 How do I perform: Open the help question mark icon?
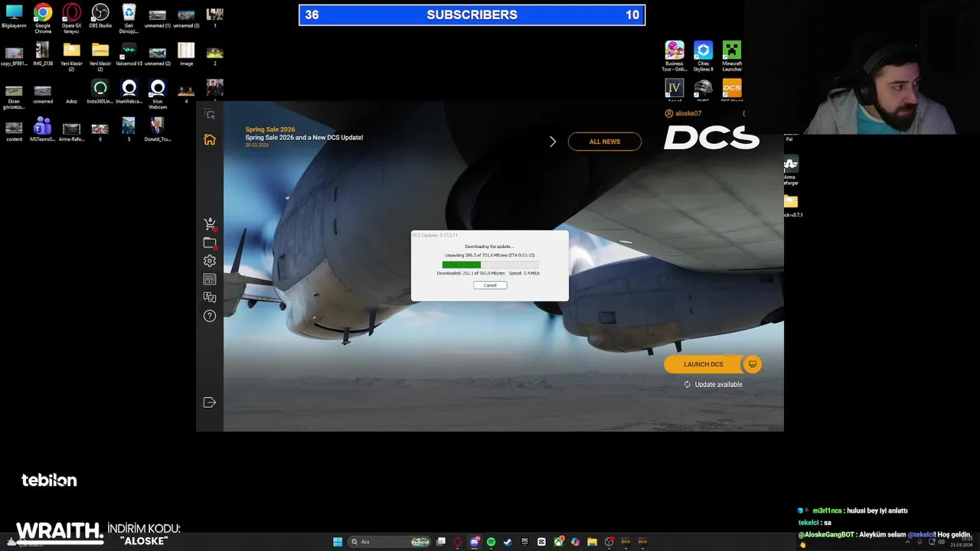[209, 316]
